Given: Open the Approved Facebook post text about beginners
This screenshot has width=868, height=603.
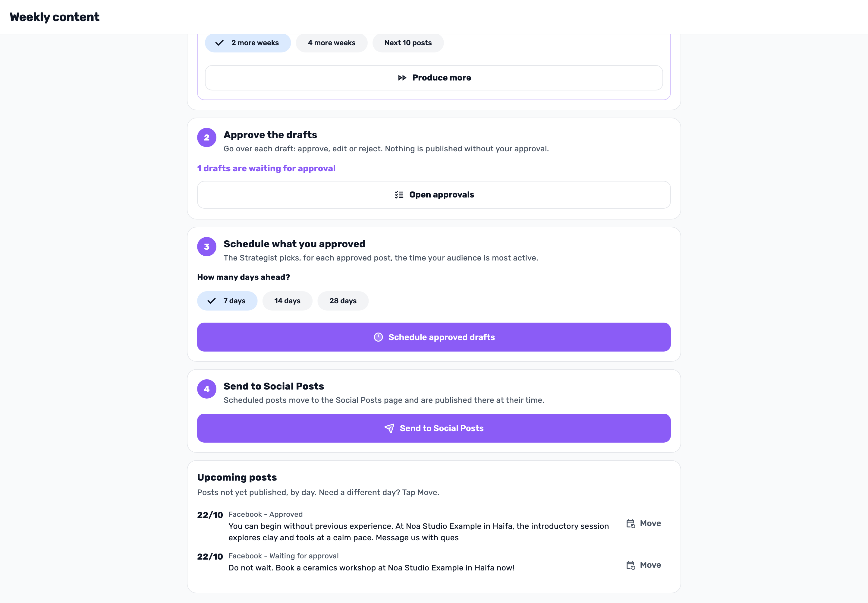Looking at the screenshot, I should [x=419, y=532].
